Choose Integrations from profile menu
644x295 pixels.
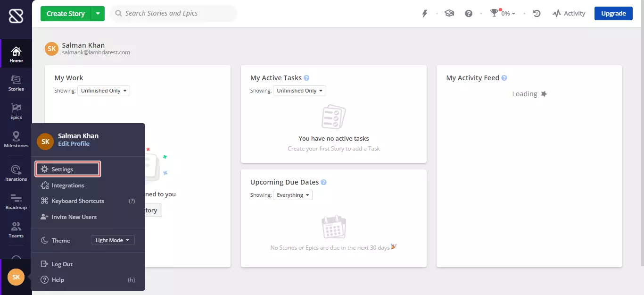(67, 185)
